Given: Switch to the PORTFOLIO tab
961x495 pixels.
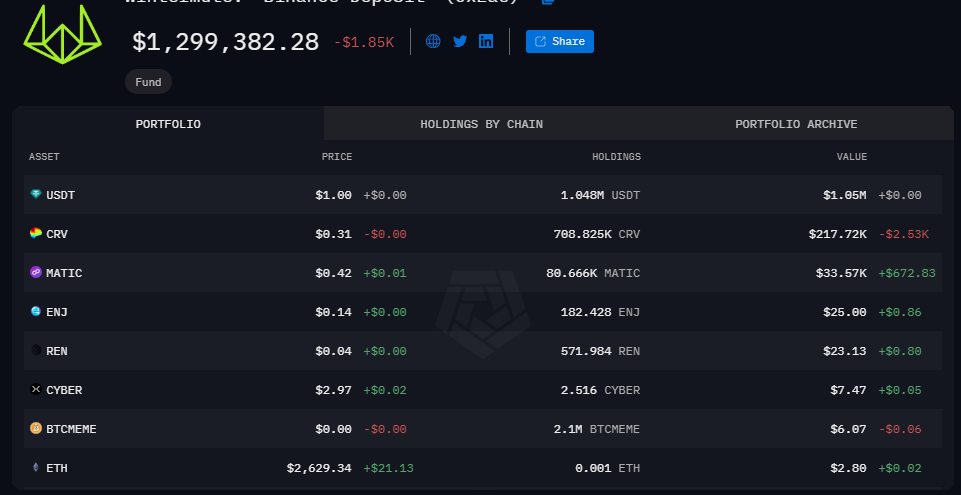Looking at the screenshot, I should pos(168,124).
